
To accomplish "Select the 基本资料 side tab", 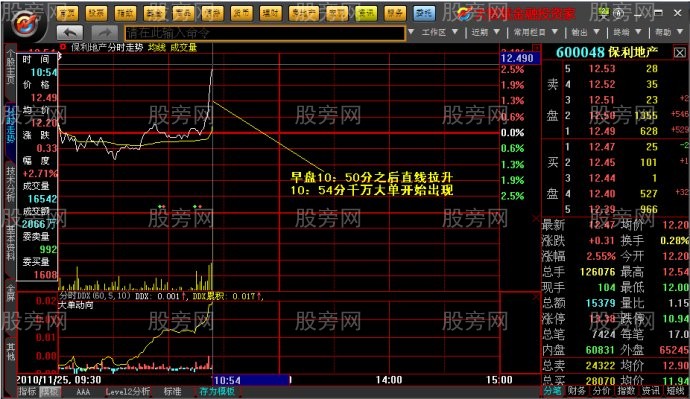I will click(x=10, y=243).
